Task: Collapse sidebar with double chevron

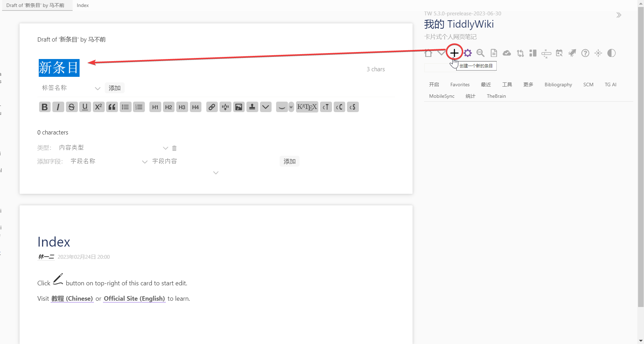Action: (x=619, y=15)
